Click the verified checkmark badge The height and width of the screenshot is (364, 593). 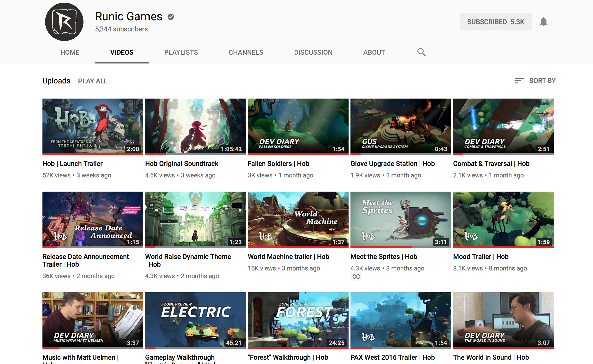(171, 17)
